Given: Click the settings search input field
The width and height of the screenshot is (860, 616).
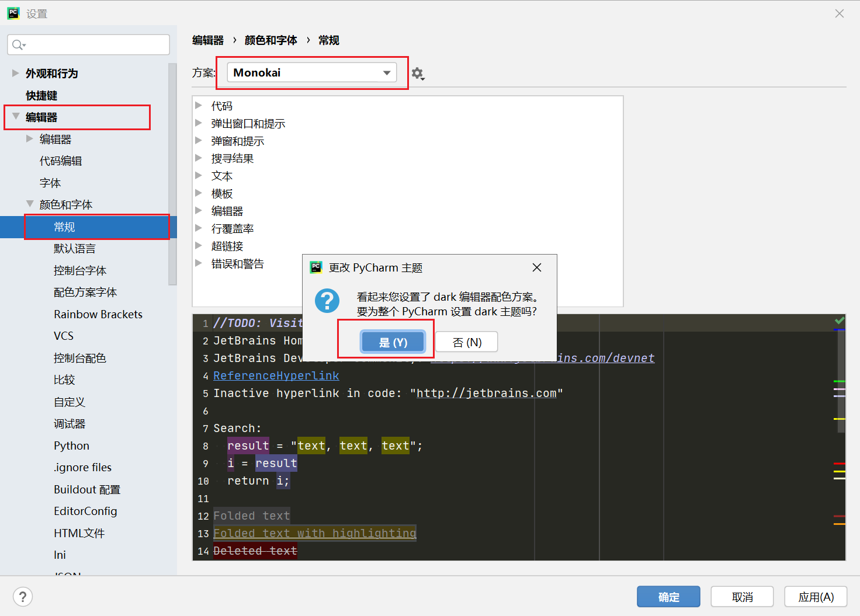Looking at the screenshot, I should (x=88, y=44).
